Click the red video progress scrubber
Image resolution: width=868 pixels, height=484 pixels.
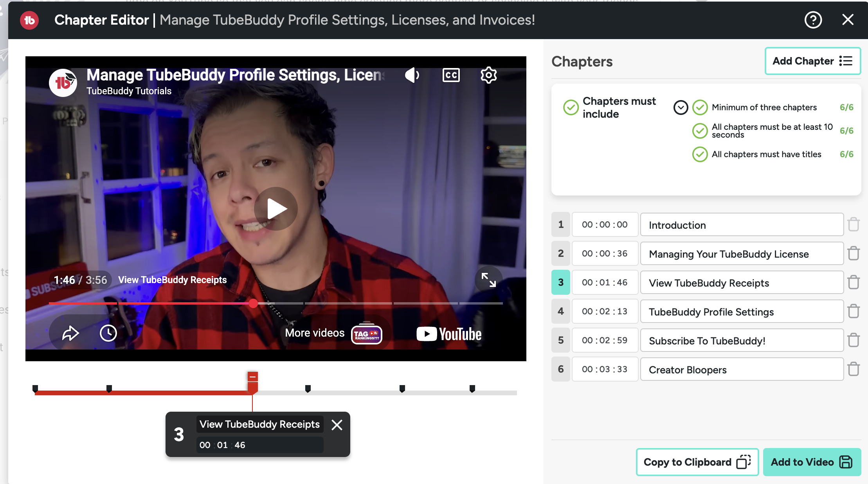pos(253,303)
